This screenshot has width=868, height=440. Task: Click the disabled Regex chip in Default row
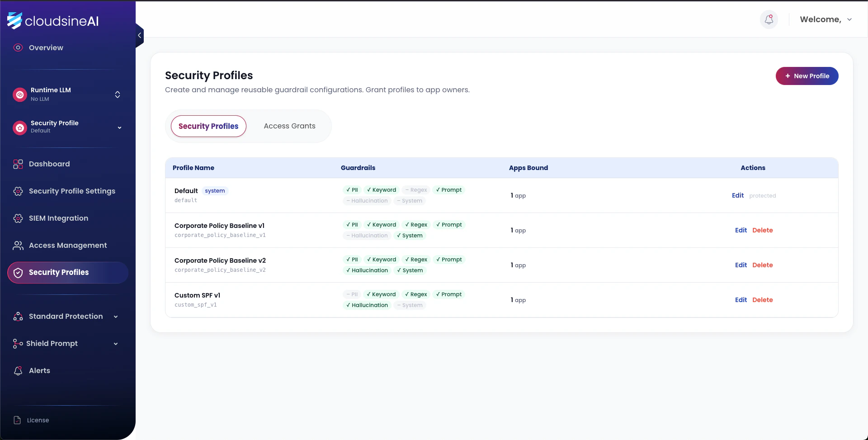click(416, 190)
